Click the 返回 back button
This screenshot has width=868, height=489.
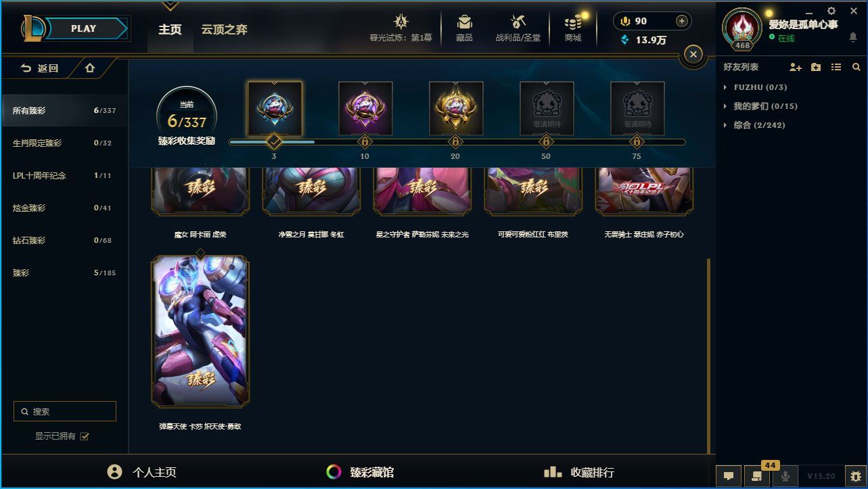tap(40, 68)
